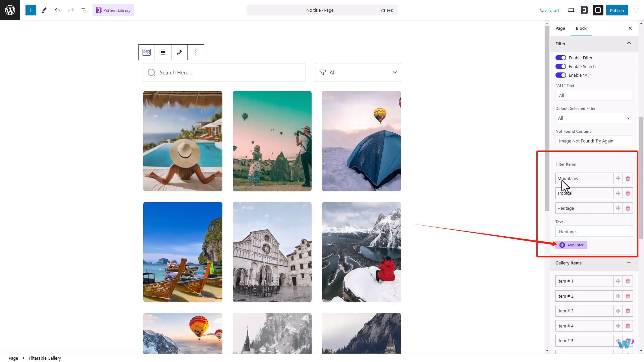This screenshot has height=362, width=644.
Task: Click the Add Filter button
Action: (571, 245)
